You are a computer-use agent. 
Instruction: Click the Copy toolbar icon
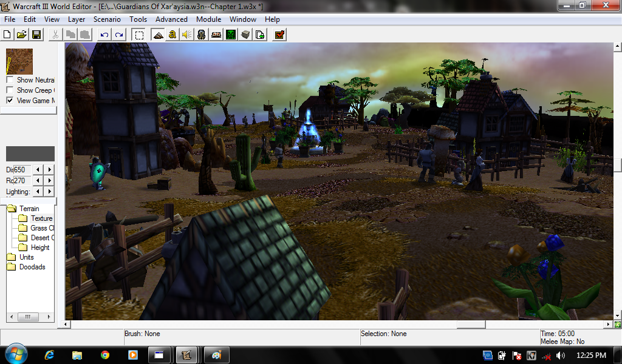coord(70,35)
